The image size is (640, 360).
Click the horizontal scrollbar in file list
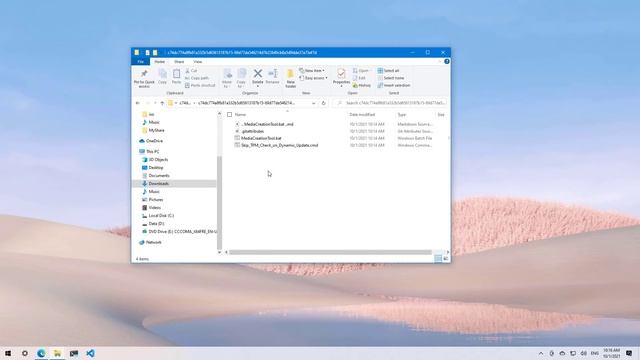click(x=330, y=252)
